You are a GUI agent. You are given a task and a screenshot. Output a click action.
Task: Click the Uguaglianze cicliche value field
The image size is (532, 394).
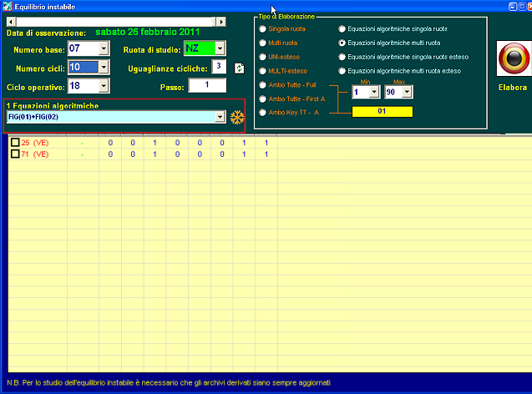[218, 67]
